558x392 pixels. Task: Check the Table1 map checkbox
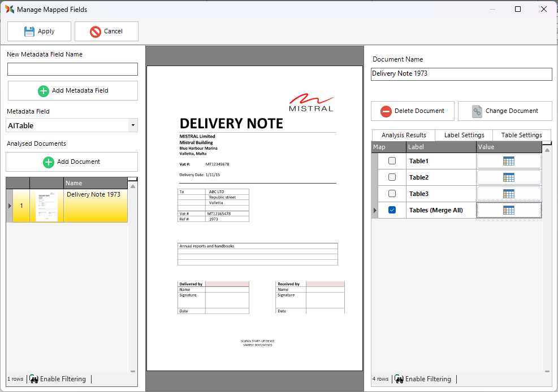pyautogui.click(x=392, y=161)
